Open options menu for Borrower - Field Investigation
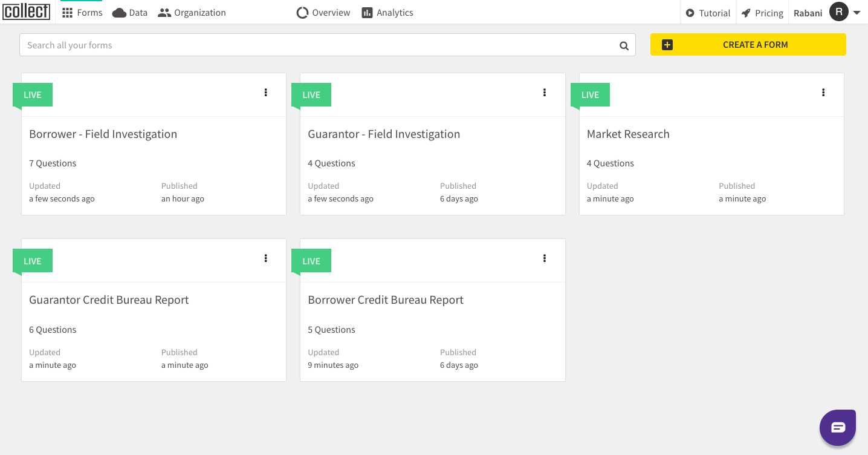Viewport: 868px width, 455px height. tap(265, 93)
